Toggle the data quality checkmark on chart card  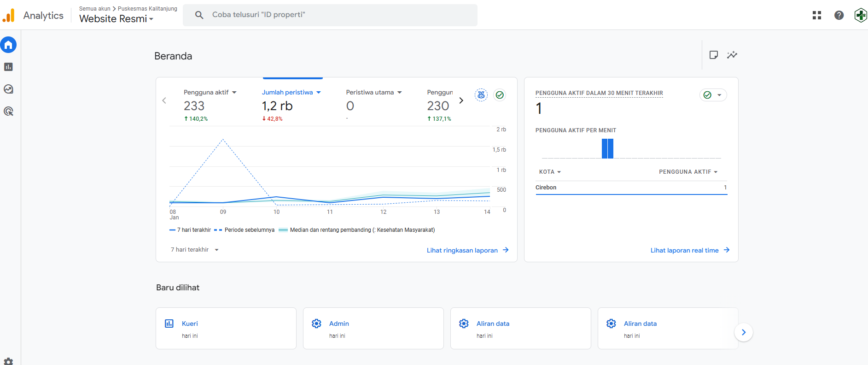coord(500,95)
